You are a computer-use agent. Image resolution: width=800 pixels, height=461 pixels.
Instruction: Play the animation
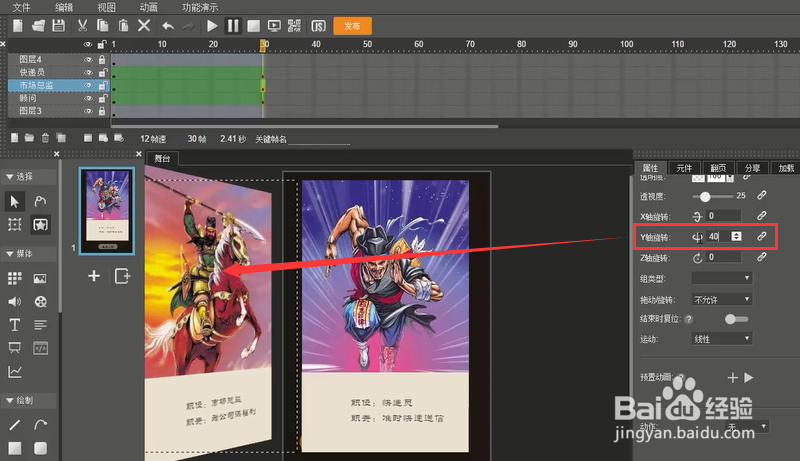click(212, 25)
